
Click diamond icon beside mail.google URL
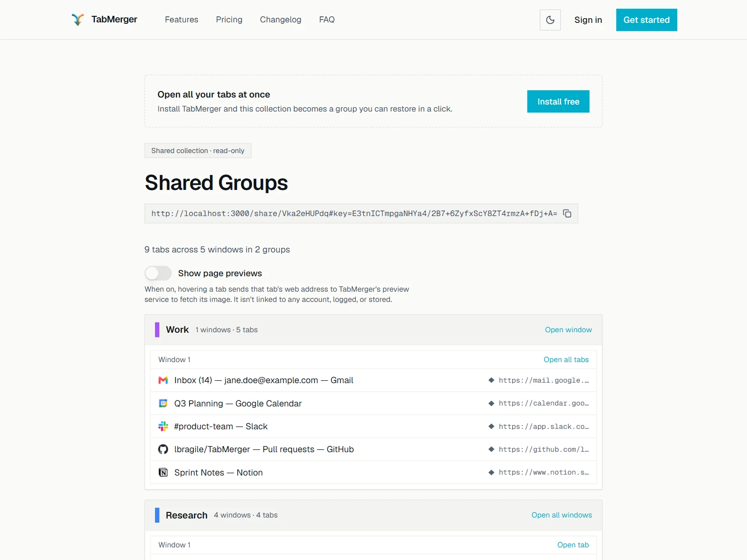[491, 380]
